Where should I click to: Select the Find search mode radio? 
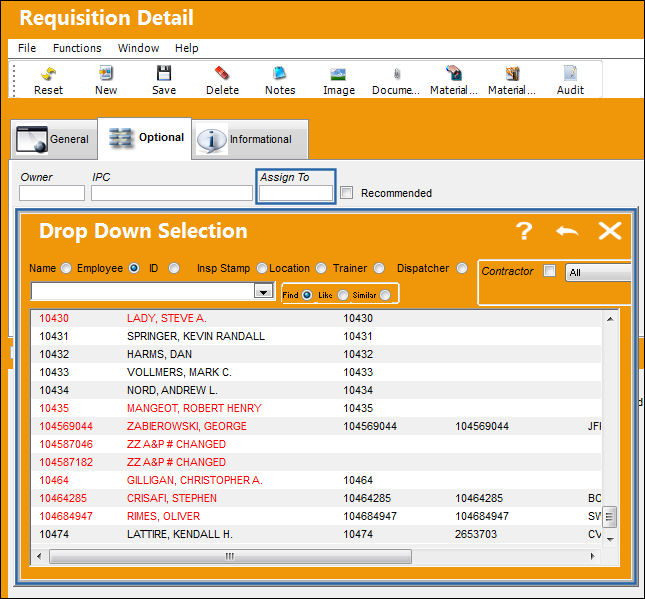tap(307, 295)
